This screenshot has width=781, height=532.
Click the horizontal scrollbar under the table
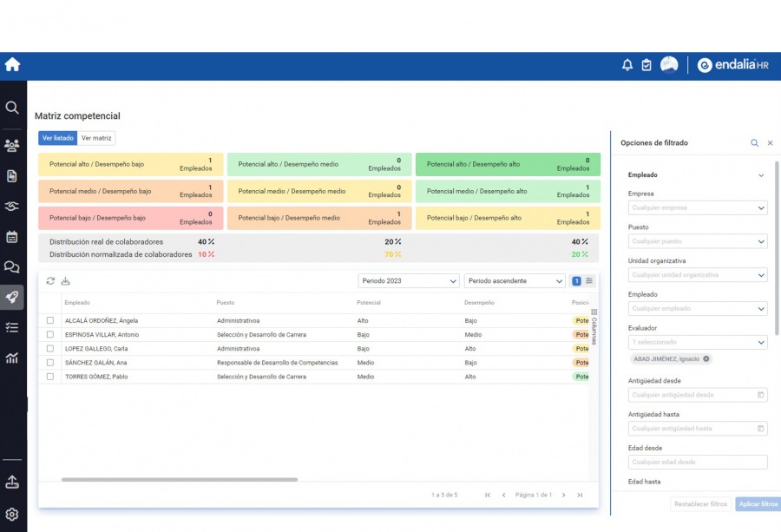pos(180,479)
